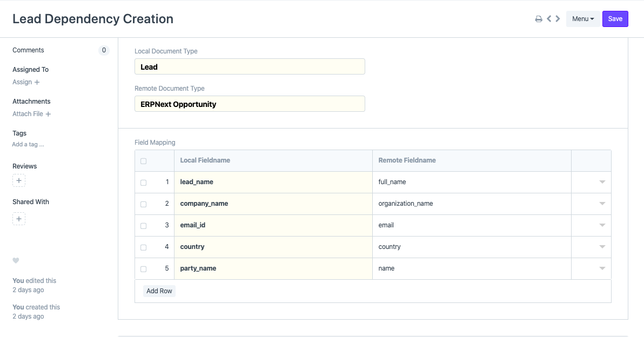Open the row options dropdown beside email
Screen dimensions: 644x337
602,225
